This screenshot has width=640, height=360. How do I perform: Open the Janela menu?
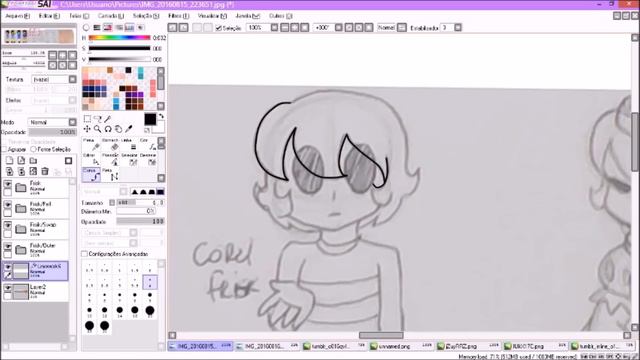click(x=247, y=16)
